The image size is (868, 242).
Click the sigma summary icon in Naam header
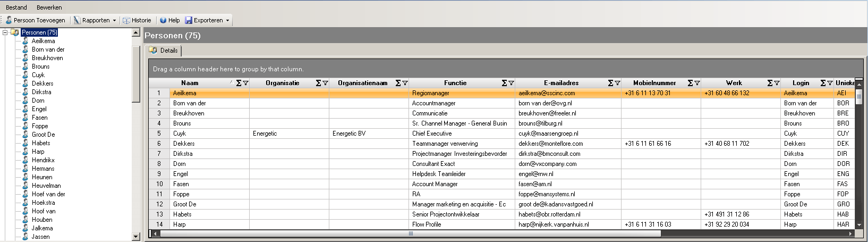pyautogui.click(x=239, y=83)
